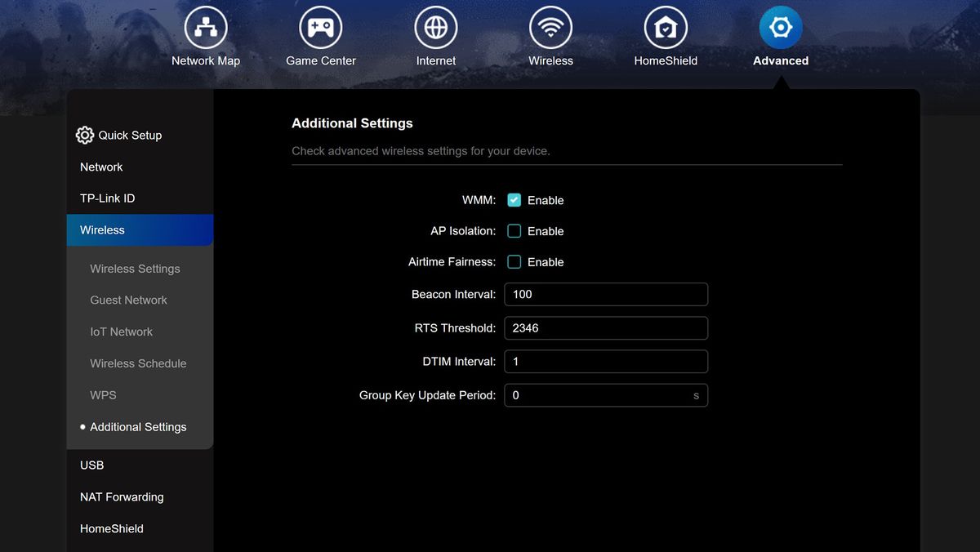Expand the USB section
The width and height of the screenshot is (980, 552).
91,465
